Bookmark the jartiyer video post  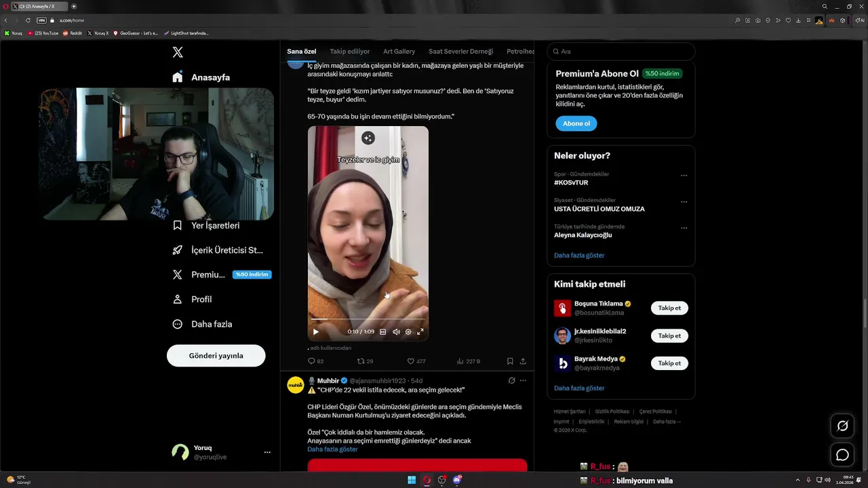[x=510, y=361]
